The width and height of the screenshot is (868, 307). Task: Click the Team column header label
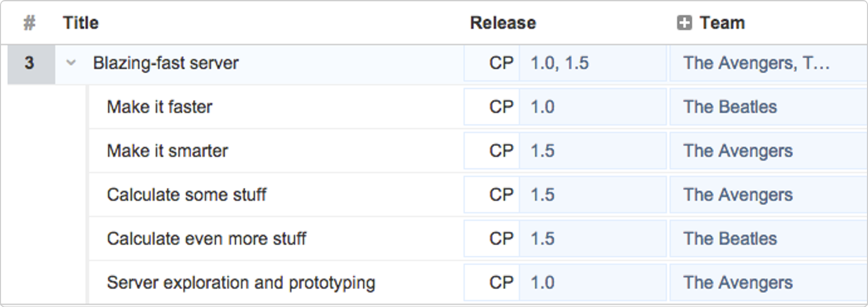click(x=722, y=23)
